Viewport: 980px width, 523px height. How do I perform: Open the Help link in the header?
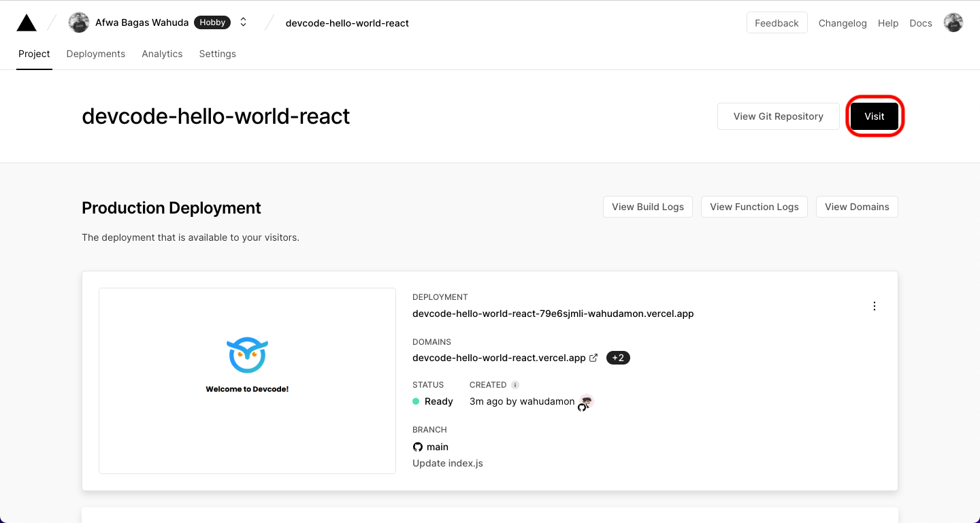coord(888,23)
